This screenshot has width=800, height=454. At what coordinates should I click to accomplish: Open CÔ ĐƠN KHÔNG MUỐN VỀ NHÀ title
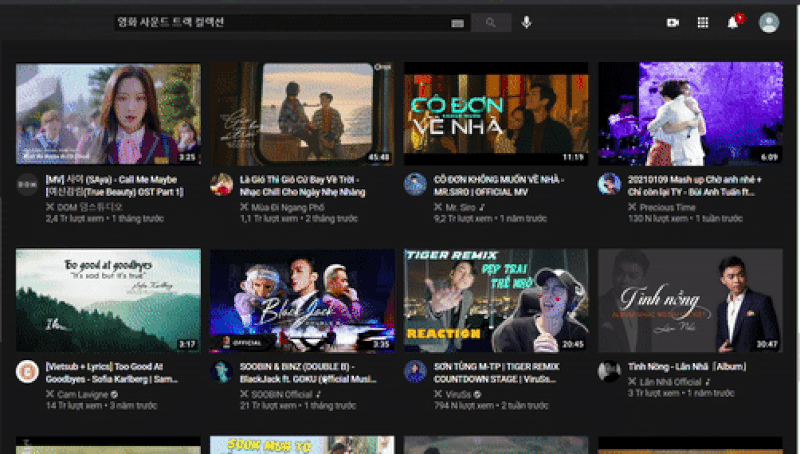[x=498, y=186]
